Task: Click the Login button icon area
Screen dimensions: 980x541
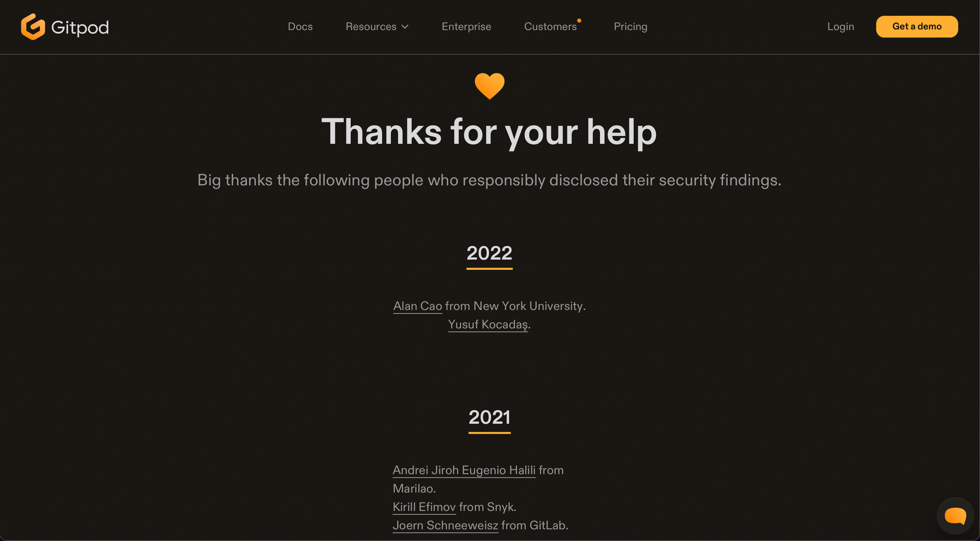Action: tap(841, 26)
